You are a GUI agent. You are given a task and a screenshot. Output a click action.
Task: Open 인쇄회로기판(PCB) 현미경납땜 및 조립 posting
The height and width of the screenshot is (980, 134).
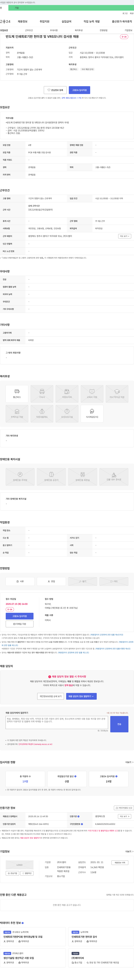coord(23,937)
